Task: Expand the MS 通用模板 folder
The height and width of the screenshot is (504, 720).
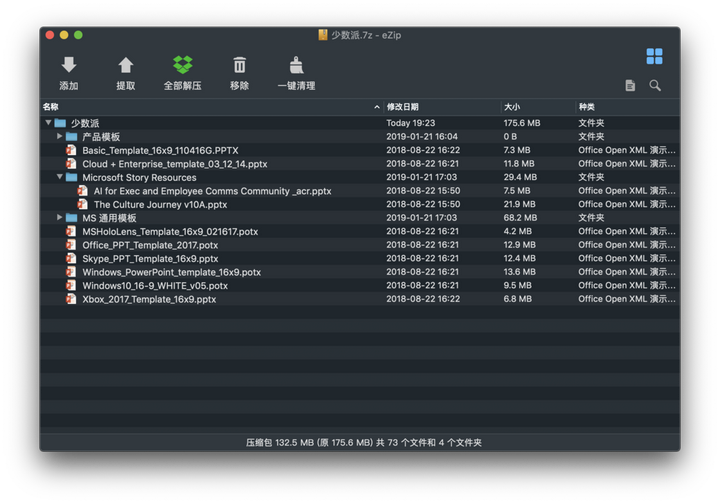Action: [x=59, y=217]
